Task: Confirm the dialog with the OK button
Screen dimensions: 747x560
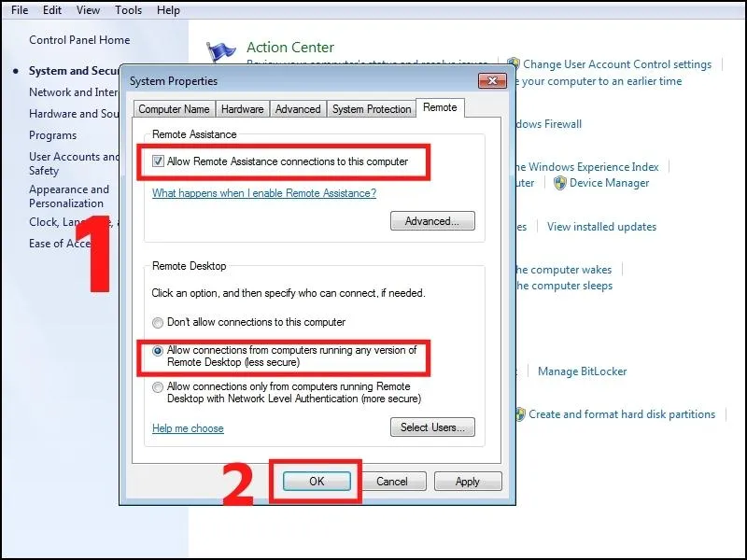Action: pyautogui.click(x=317, y=482)
